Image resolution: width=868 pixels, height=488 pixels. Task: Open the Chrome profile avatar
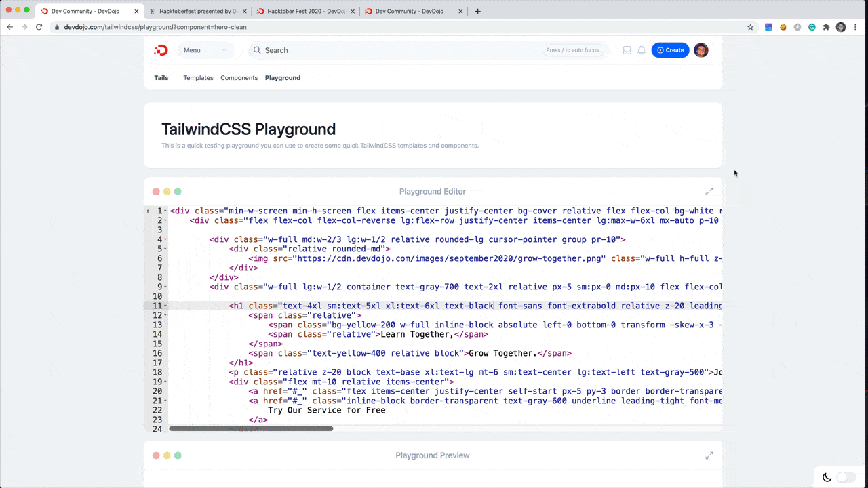841,27
